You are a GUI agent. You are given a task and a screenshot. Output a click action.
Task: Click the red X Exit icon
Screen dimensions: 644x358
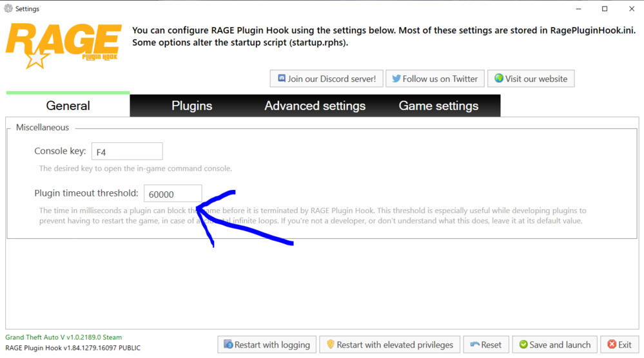[612, 344]
